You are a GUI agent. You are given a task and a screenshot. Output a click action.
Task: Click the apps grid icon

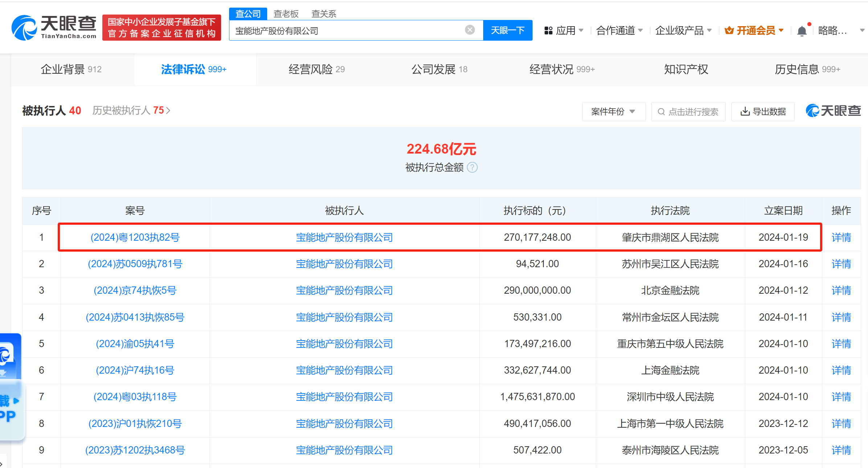click(x=548, y=30)
